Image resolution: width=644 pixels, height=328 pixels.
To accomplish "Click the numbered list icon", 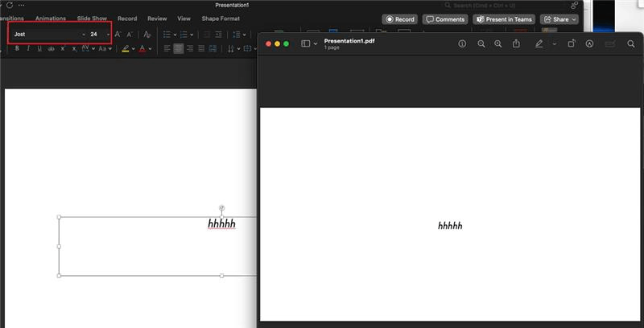I will coord(184,35).
